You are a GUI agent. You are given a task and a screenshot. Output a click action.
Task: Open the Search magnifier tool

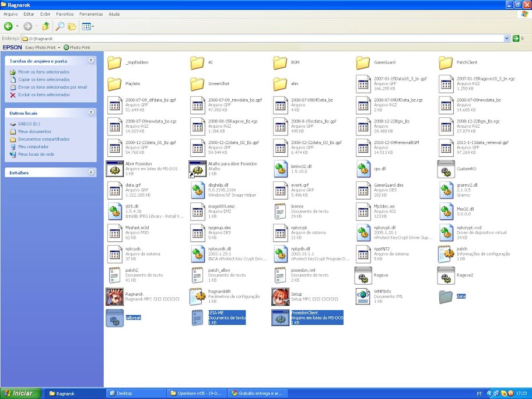coord(60,26)
